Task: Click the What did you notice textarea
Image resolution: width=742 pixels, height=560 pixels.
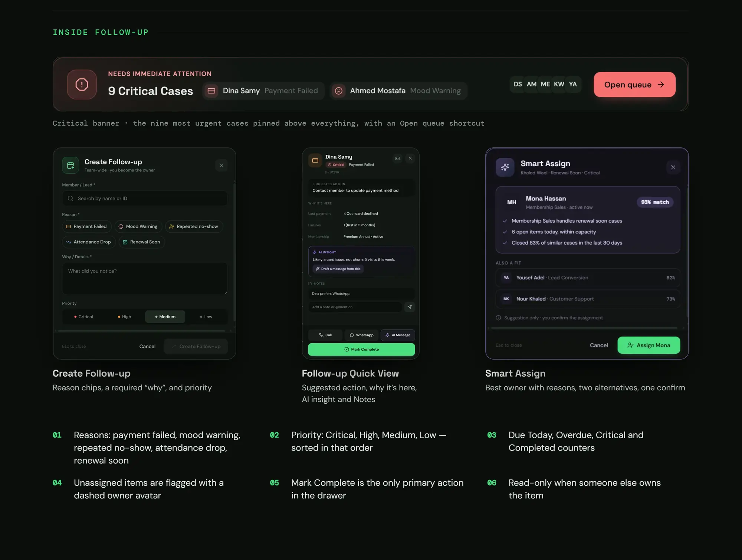Action: (x=145, y=279)
